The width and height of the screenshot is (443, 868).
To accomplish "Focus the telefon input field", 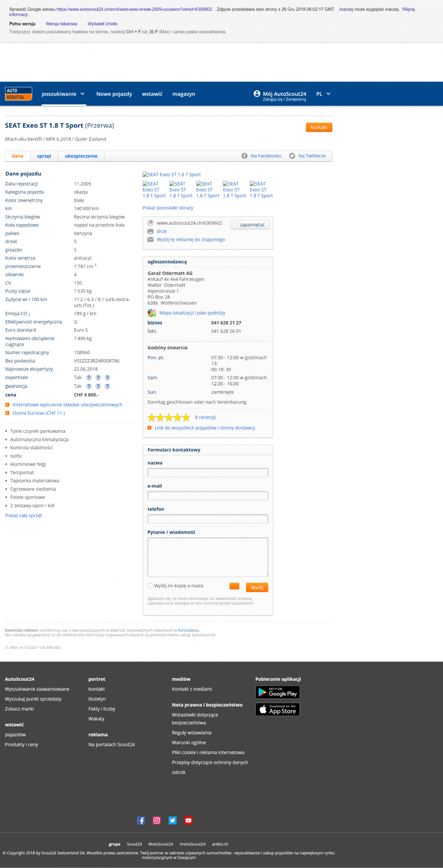I will (207, 519).
